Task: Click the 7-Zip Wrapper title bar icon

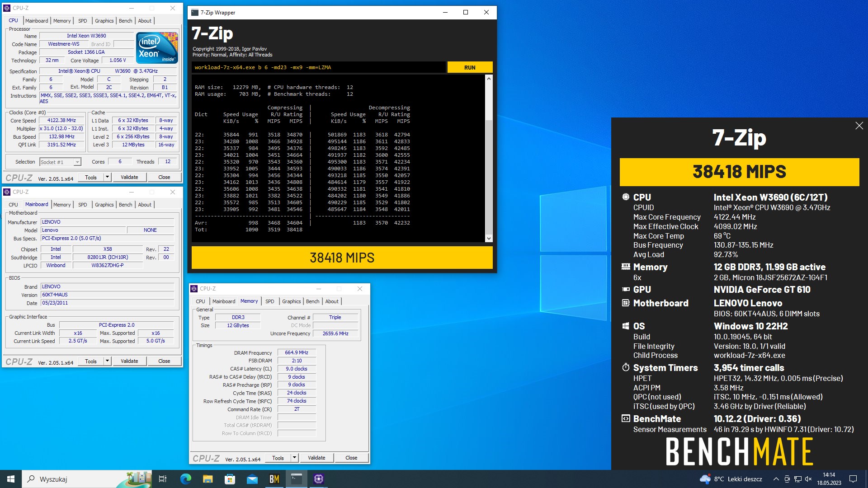Action: [x=194, y=13]
